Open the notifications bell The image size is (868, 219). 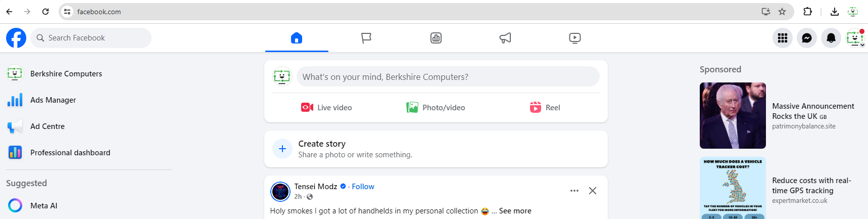coord(831,38)
